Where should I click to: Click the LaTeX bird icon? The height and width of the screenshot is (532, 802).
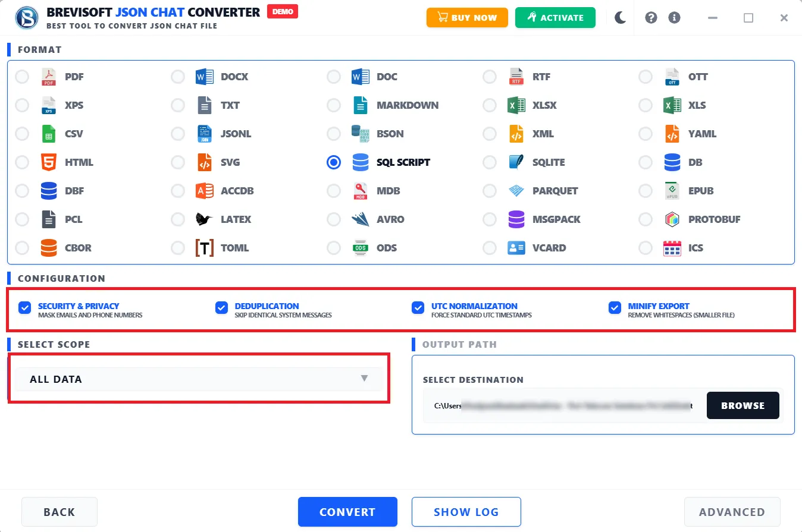[x=205, y=219]
